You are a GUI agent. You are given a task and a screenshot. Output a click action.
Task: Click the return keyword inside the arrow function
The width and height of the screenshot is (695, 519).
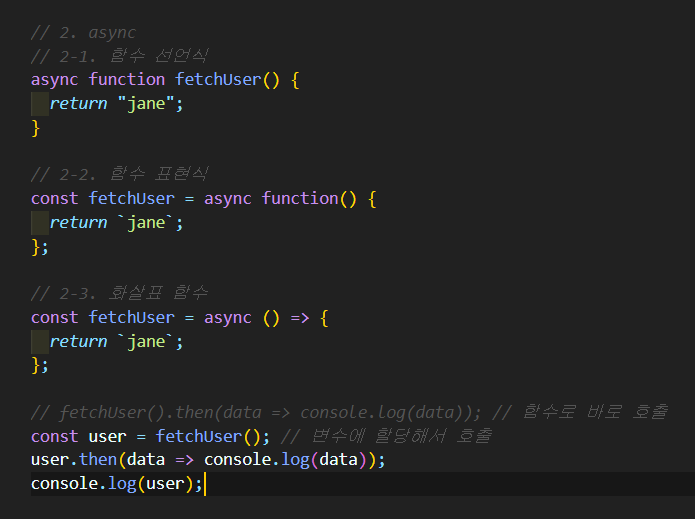click(x=78, y=341)
